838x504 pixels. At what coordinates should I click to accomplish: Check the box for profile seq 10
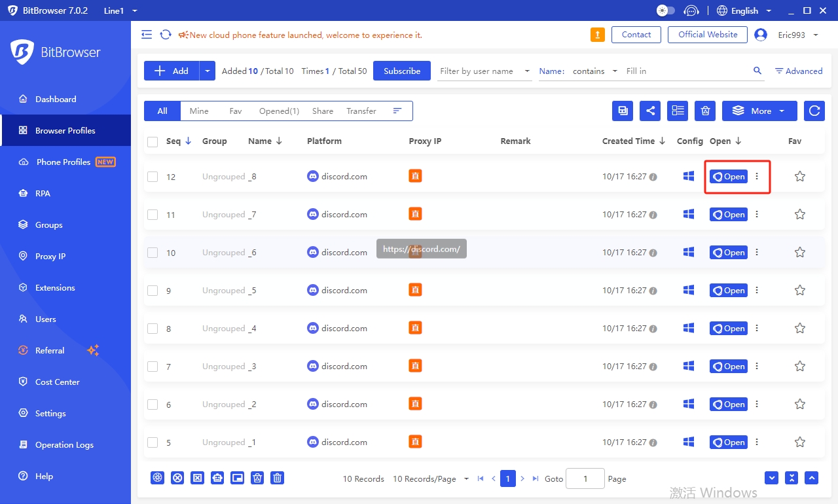(153, 253)
